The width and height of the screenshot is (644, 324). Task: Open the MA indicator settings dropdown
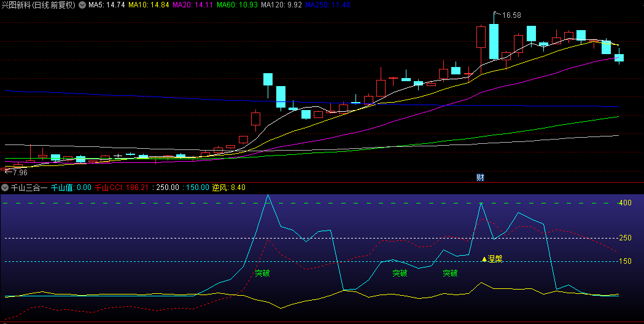click(82, 5)
